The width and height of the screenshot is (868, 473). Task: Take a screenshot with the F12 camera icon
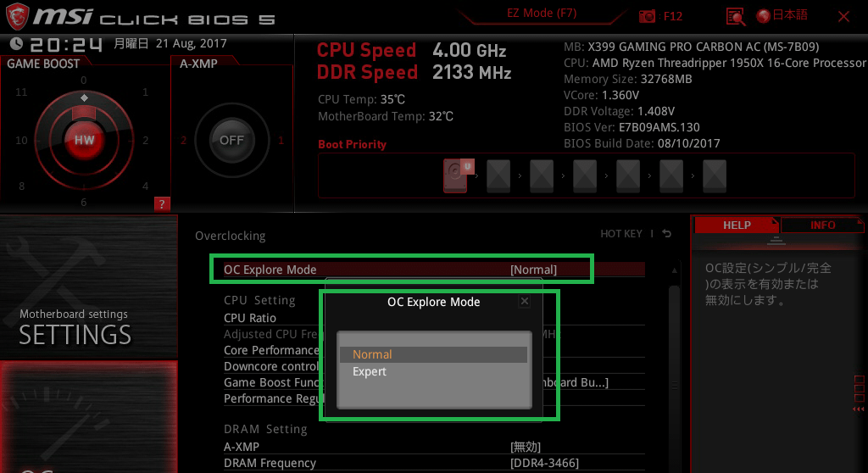647,16
